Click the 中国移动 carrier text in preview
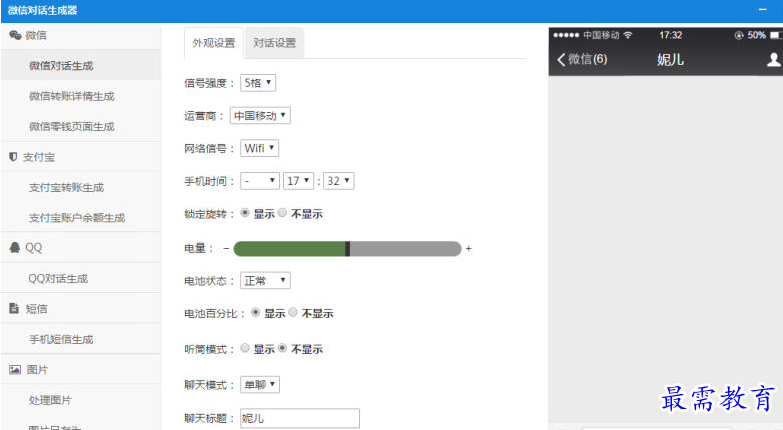 coord(601,35)
